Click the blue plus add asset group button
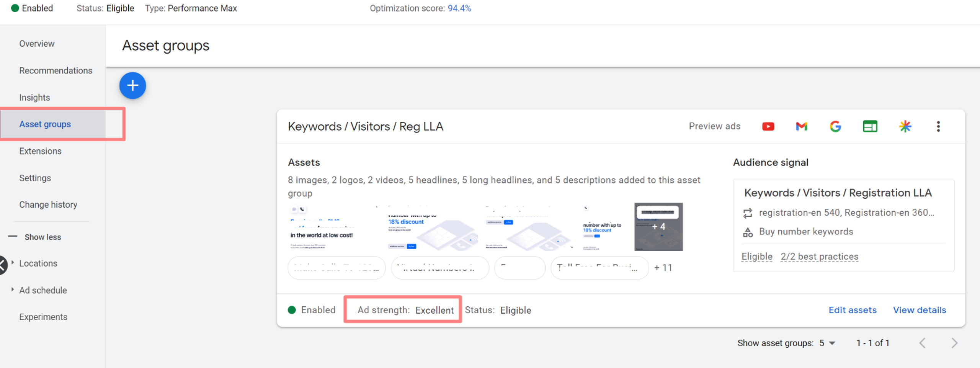The height and width of the screenshot is (368, 980). (x=132, y=85)
